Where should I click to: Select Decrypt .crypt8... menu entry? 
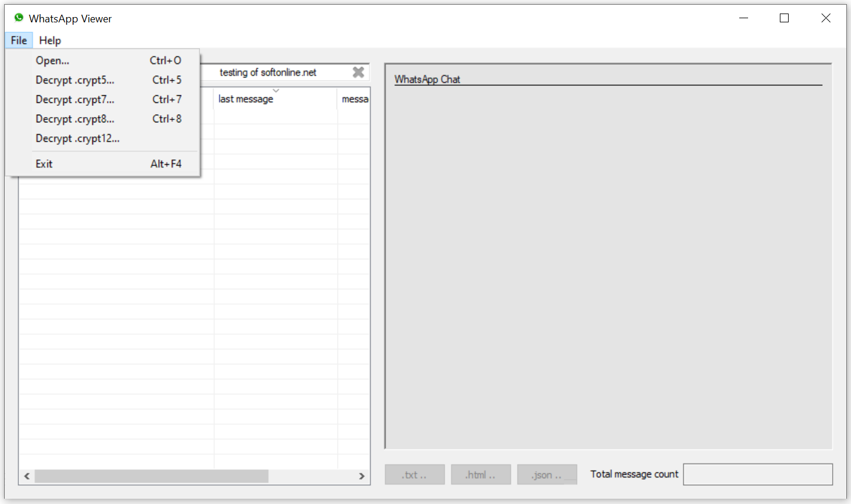click(103, 118)
